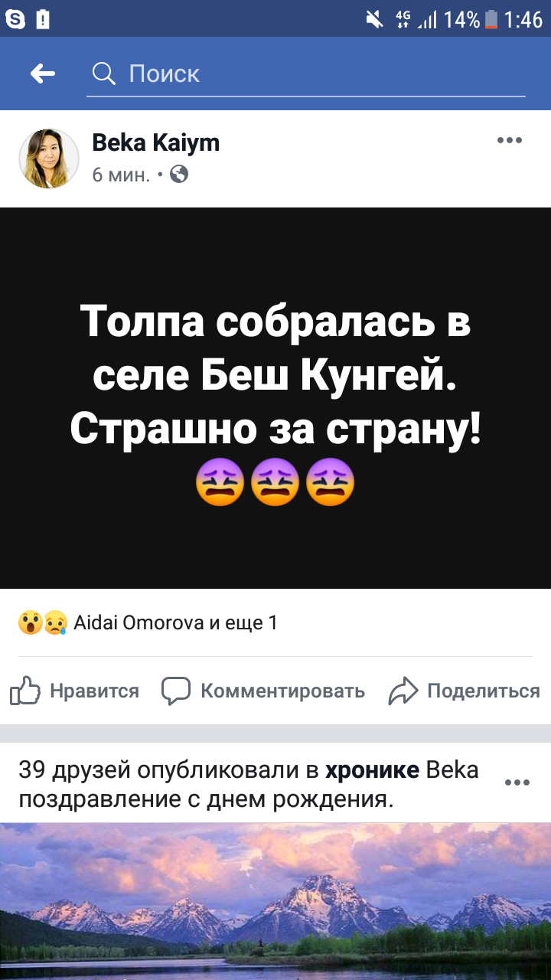The height and width of the screenshot is (980, 551).
Task: Tap the thumbs-up like icon
Action: (24, 691)
